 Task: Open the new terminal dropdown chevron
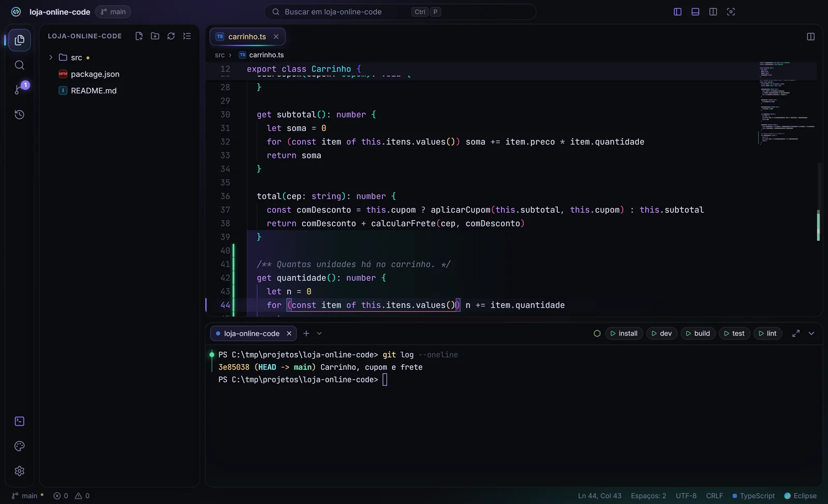click(x=319, y=333)
